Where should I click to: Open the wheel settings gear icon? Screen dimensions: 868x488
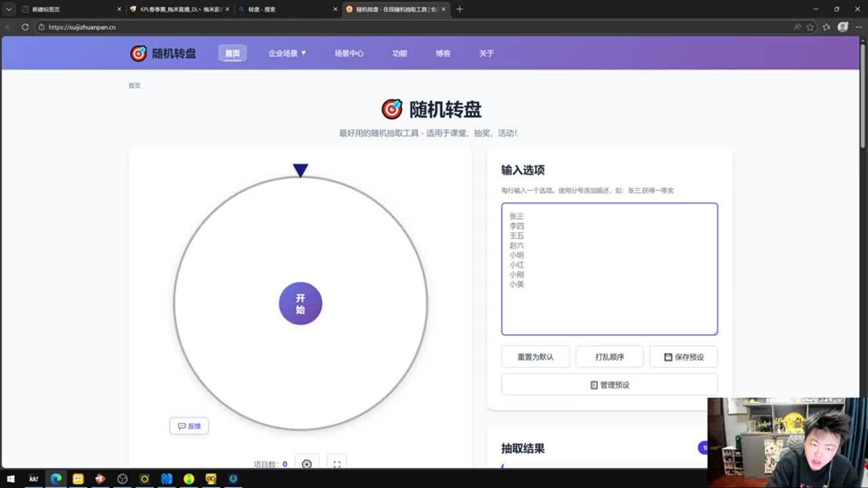click(x=307, y=464)
